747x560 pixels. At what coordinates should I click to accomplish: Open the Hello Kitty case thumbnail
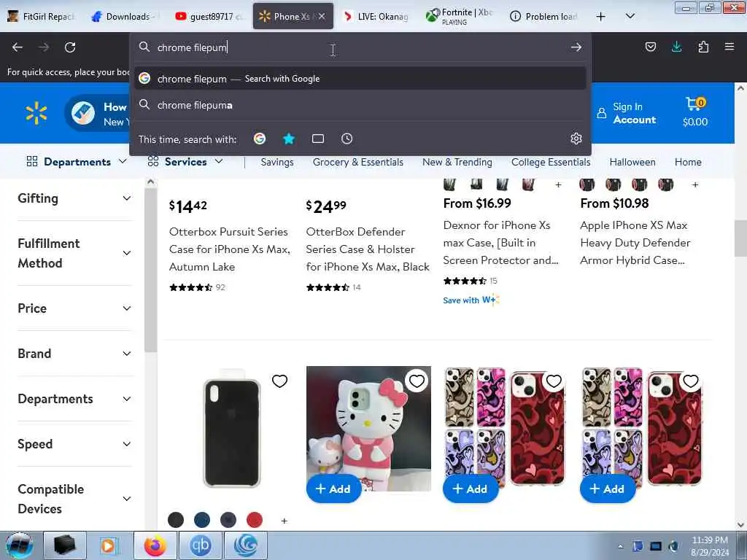coord(368,428)
